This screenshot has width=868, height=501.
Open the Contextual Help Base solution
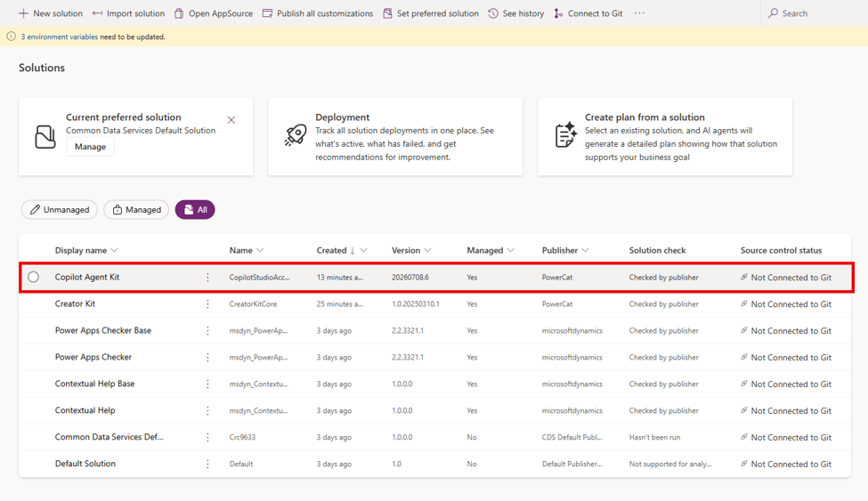[94, 383]
